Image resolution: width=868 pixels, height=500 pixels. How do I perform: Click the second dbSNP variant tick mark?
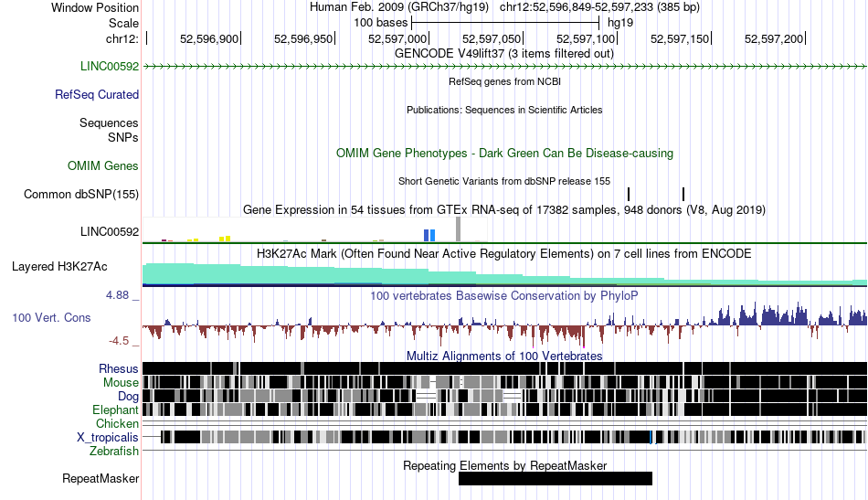(x=683, y=194)
